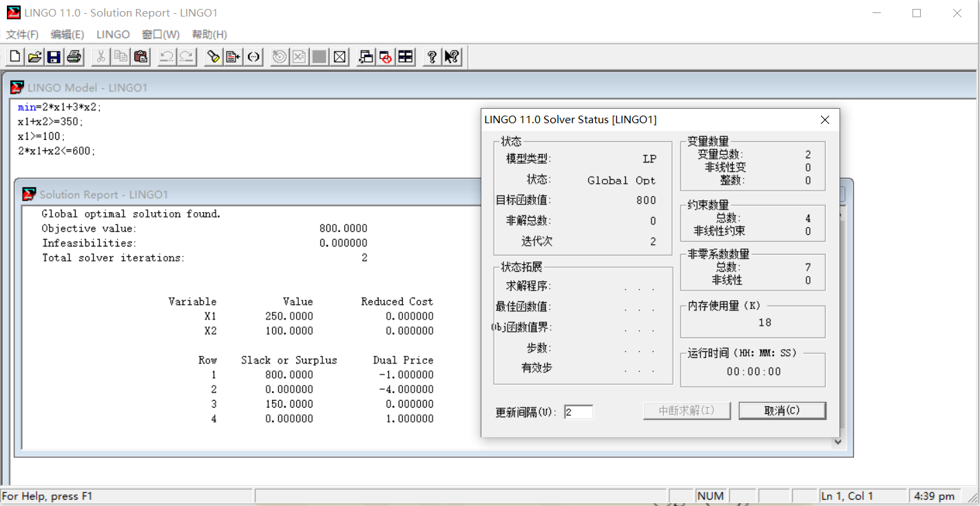Click the Help Topics question mark icon

432,57
